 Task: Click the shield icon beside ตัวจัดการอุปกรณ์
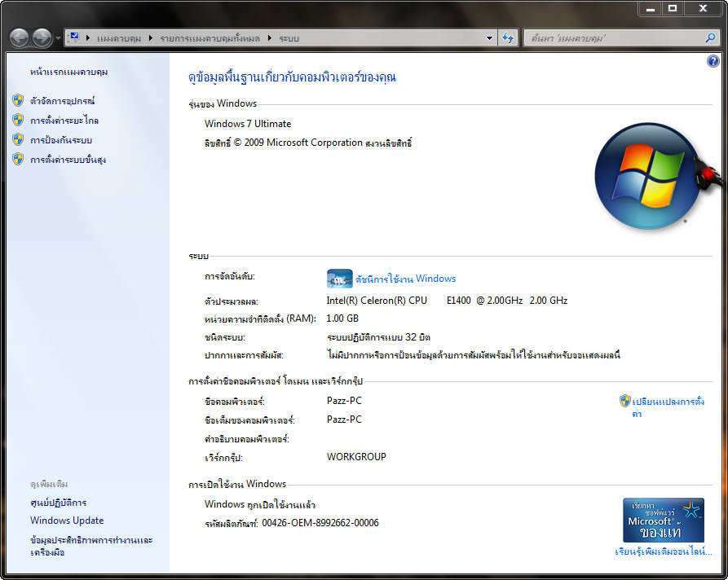point(18,100)
